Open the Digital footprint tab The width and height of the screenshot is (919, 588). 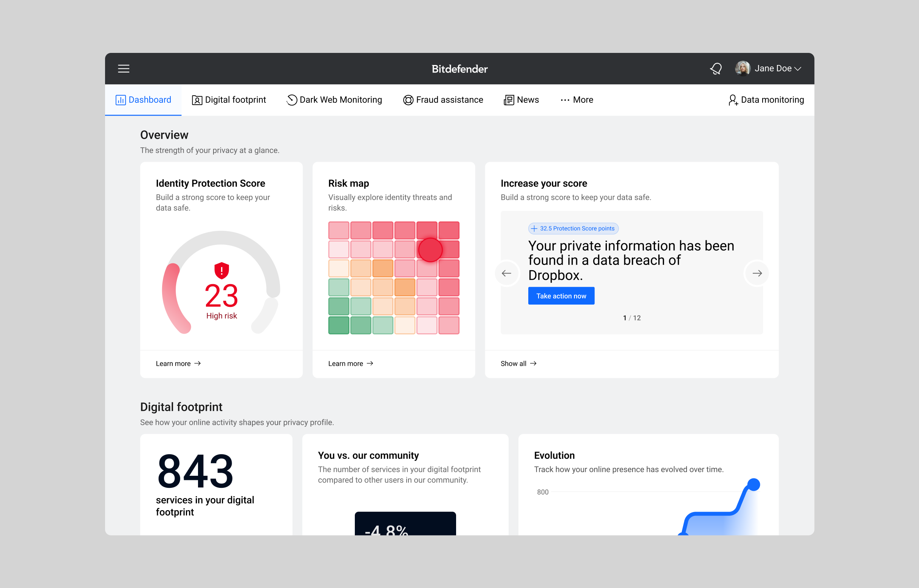tap(229, 100)
